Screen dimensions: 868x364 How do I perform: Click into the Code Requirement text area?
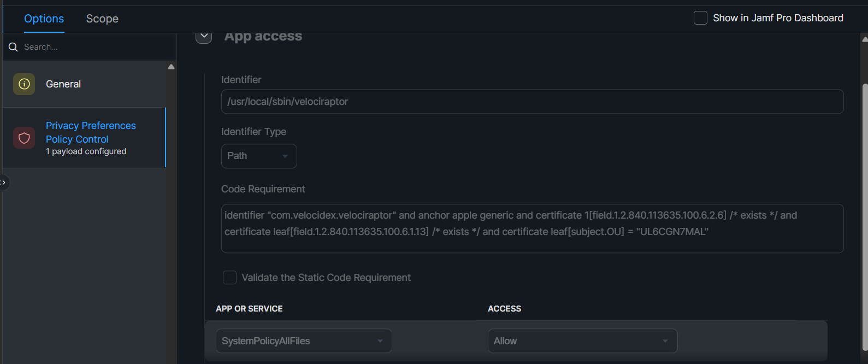coord(532,228)
